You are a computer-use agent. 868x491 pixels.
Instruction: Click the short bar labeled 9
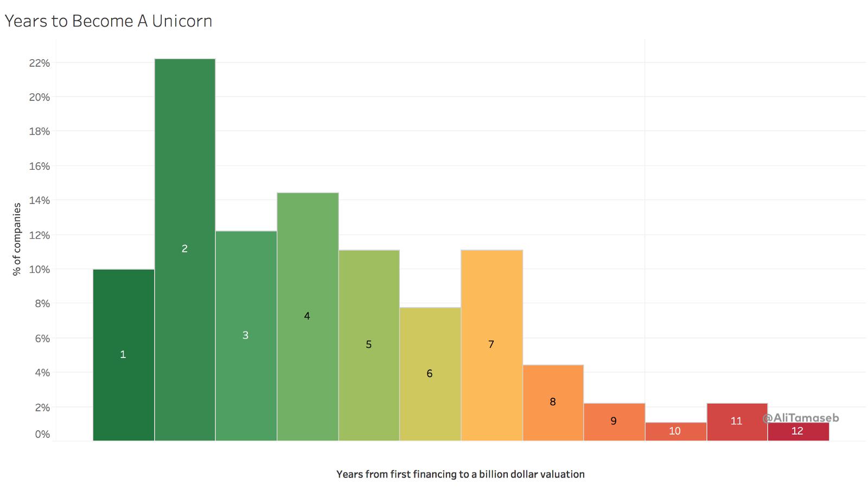pyautogui.click(x=614, y=422)
